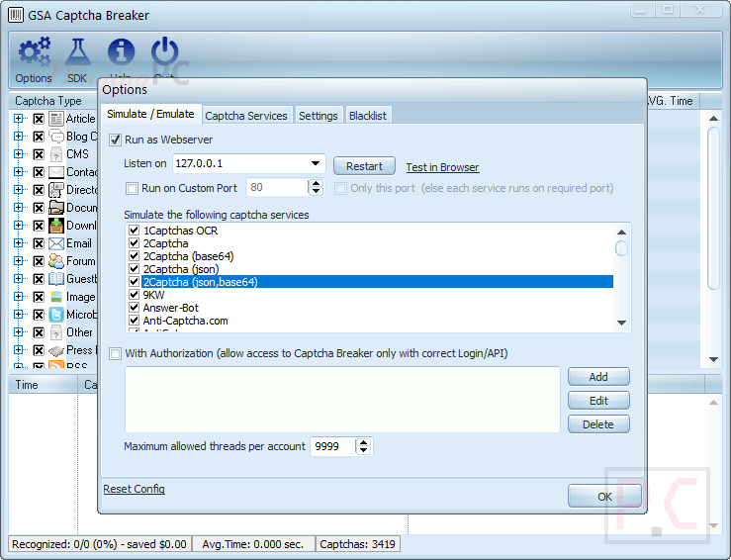Select the Contact envelope icon
Viewport: 731px width, 560px height.
[x=56, y=172]
